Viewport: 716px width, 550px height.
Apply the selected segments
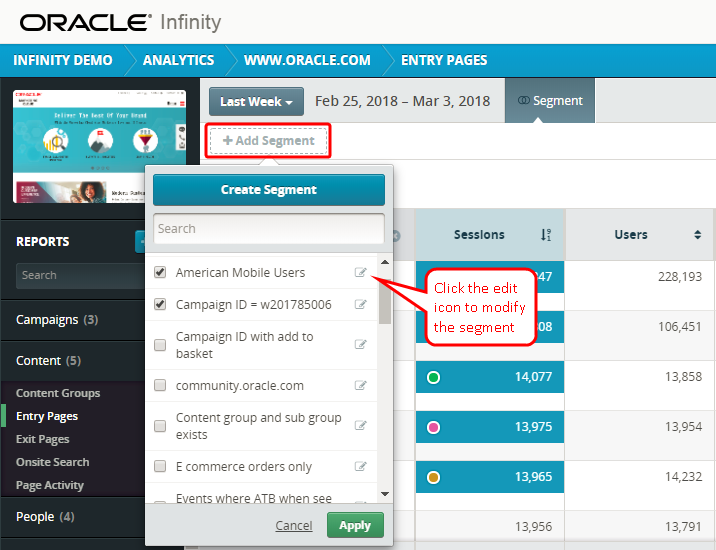(x=355, y=525)
